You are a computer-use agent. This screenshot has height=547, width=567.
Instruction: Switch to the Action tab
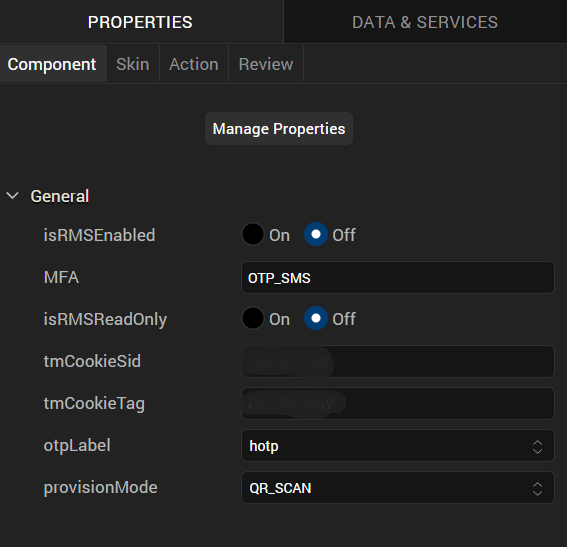pyautogui.click(x=194, y=64)
